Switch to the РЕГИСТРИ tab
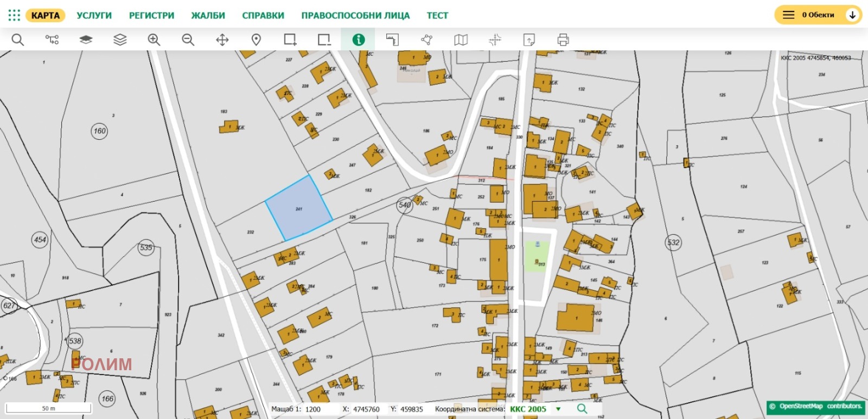This screenshot has width=868, height=419. [151, 16]
